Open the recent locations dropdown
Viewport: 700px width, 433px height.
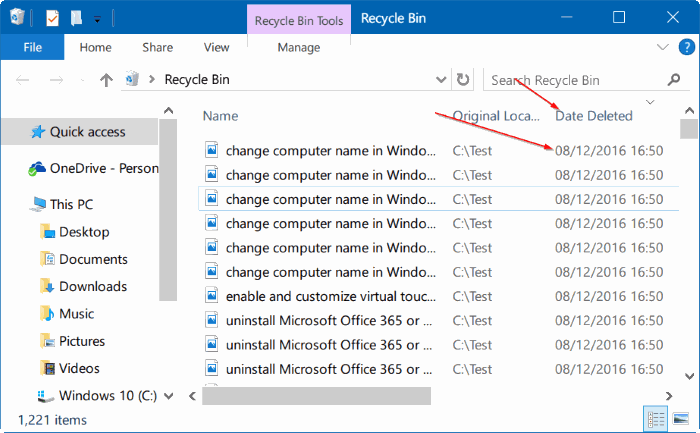82,81
